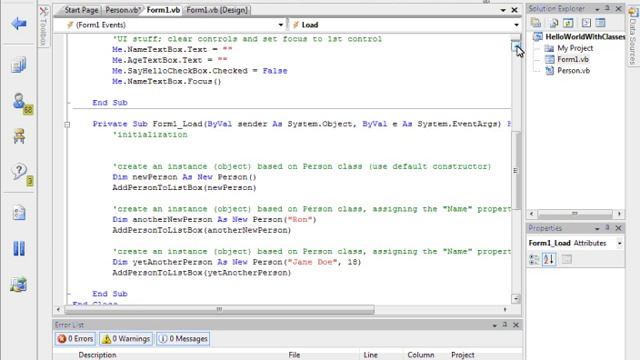The height and width of the screenshot is (360, 640).
Task: Collapse the Form1_Load sub outline box
Action: [67, 124]
